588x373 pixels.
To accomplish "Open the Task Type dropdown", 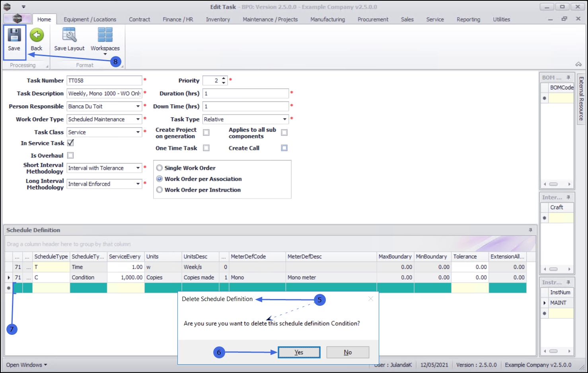I will [x=284, y=119].
